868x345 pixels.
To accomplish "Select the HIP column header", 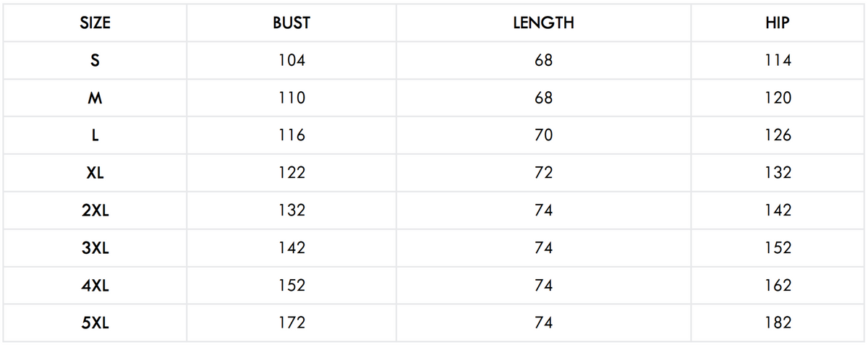I will click(777, 23).
